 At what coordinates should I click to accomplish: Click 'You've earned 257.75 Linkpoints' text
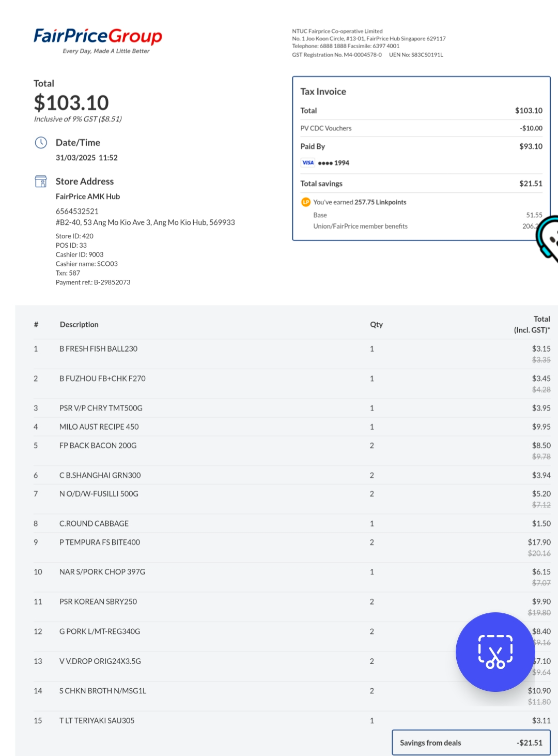click(x=360, y=202)
